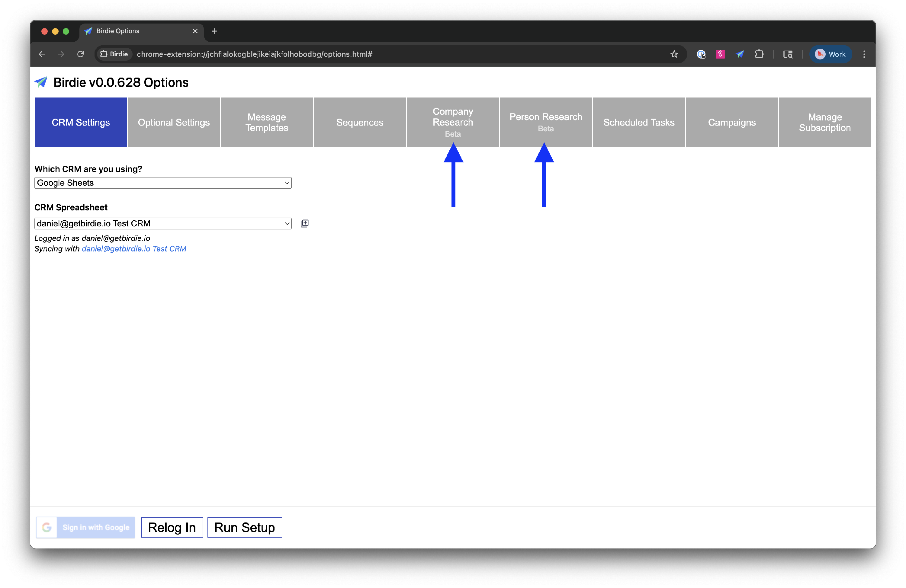
Task: Click the Run Setup button
Action: pos(244,528)
